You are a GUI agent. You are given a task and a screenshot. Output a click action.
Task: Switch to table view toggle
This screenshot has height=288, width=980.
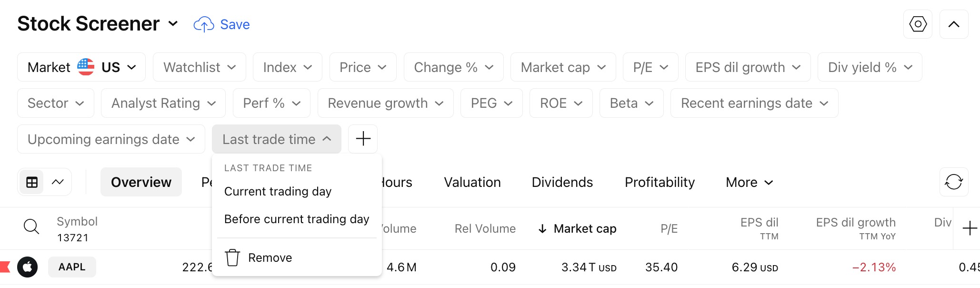32,182
